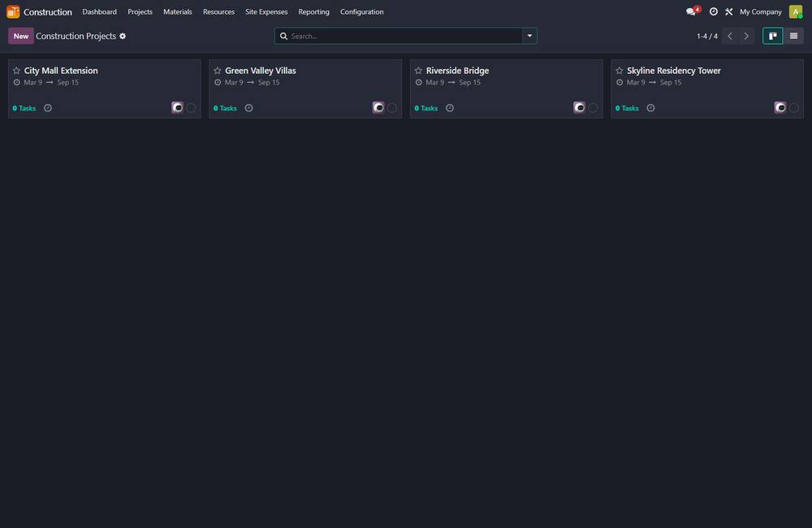The width and height of the screenshot is (812, 528).
Task: Open the Riverside Bridge project title
Action: (457, 71)
